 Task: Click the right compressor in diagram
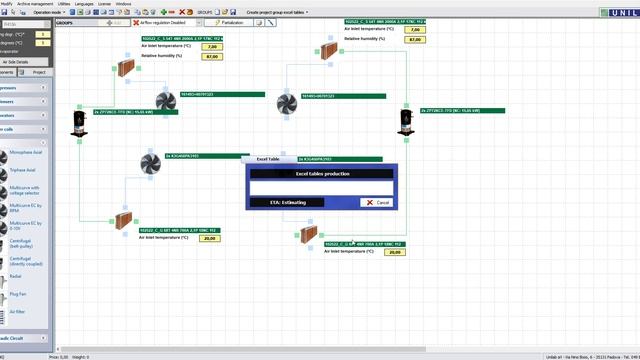tap(406, 122)
